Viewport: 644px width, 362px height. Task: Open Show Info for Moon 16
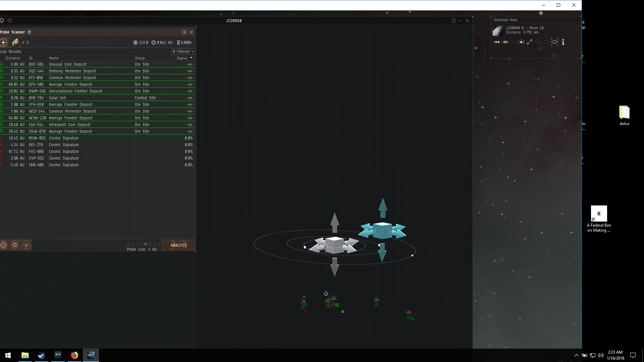(563, 42)
